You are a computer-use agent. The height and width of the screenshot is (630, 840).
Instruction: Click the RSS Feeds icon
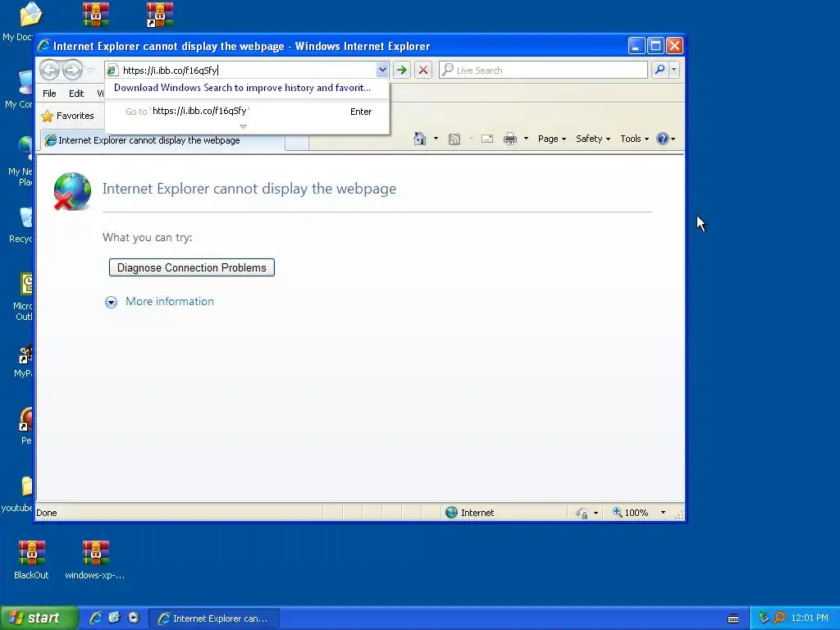[x=454, y=139]
